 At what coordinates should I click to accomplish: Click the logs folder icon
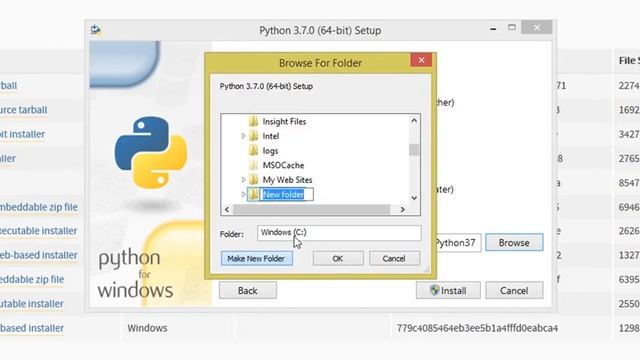click(253, 150)
